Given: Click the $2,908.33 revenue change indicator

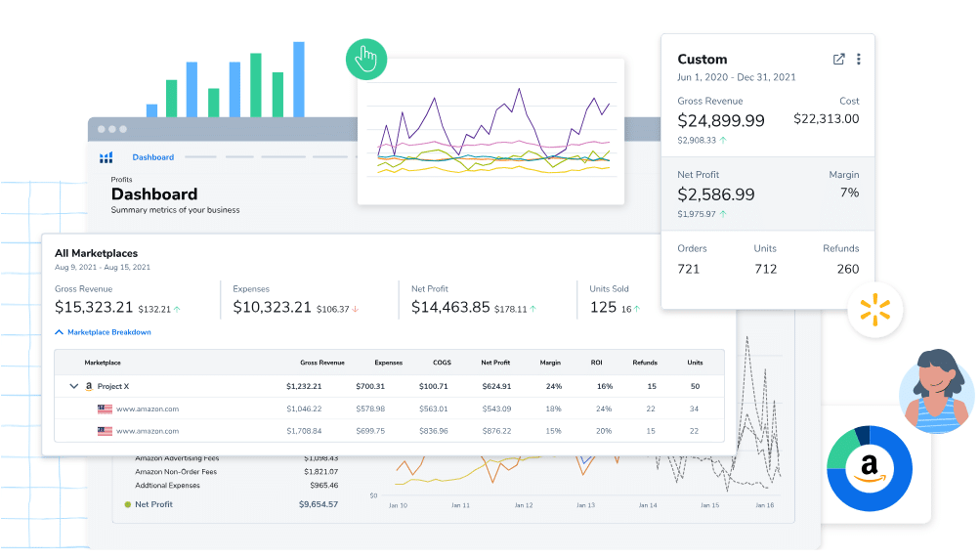Looking at the screenshot, I should pos(702,141).
